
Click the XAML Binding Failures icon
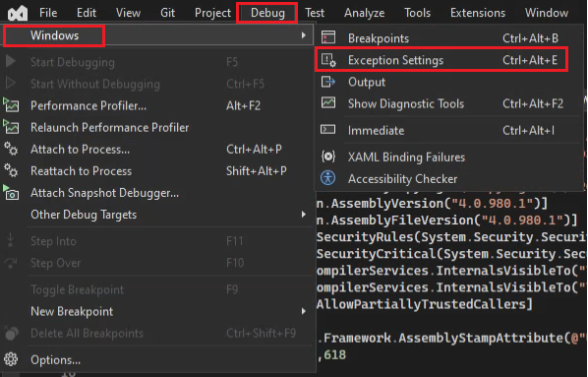[328, 157]
